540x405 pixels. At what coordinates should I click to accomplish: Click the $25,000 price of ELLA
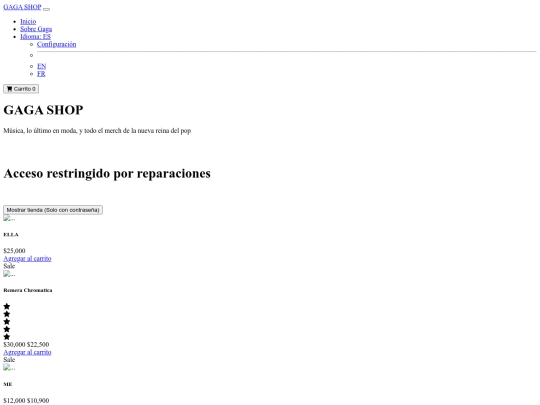tap(14, 251)
